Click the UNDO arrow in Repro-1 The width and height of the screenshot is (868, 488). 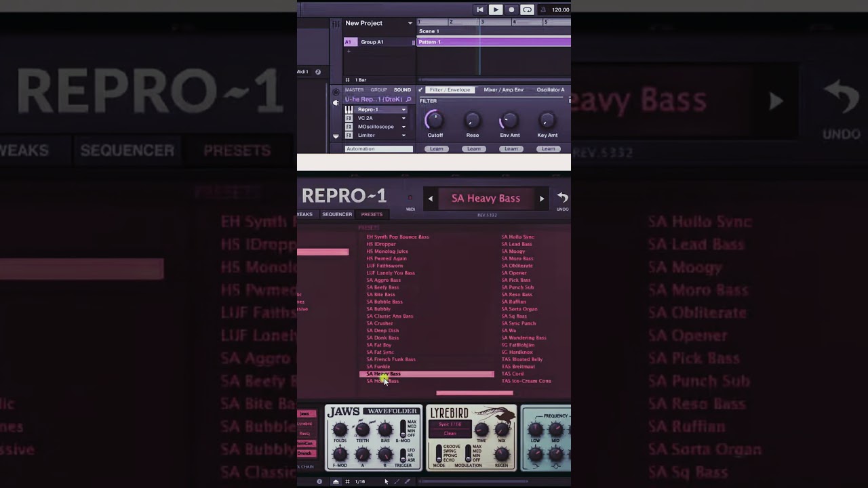pos(563,197)
